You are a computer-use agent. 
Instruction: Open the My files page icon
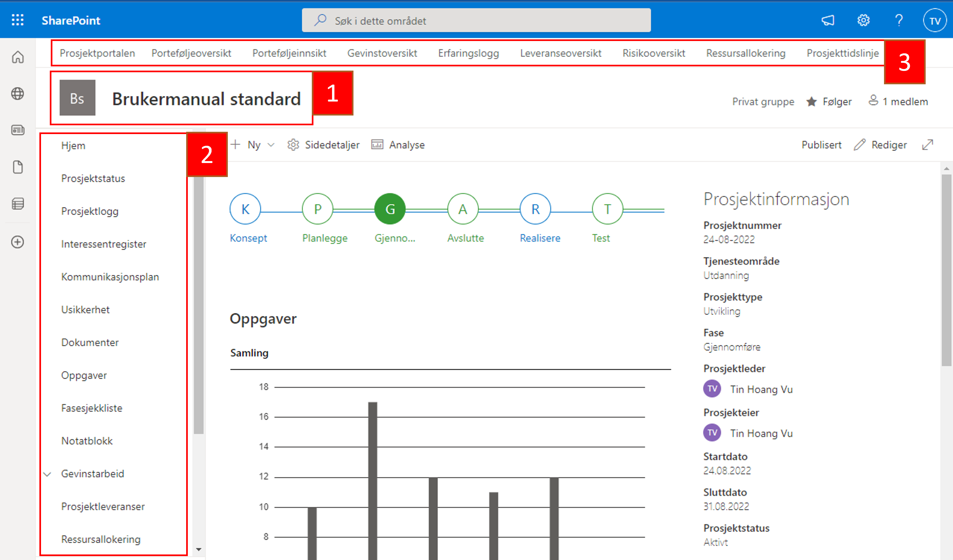tap(18, 167)
